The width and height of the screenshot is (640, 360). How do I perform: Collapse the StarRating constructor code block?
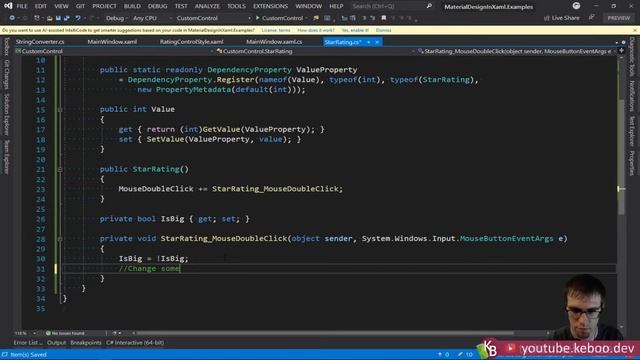pyautogui.click(x=60, y=169)
